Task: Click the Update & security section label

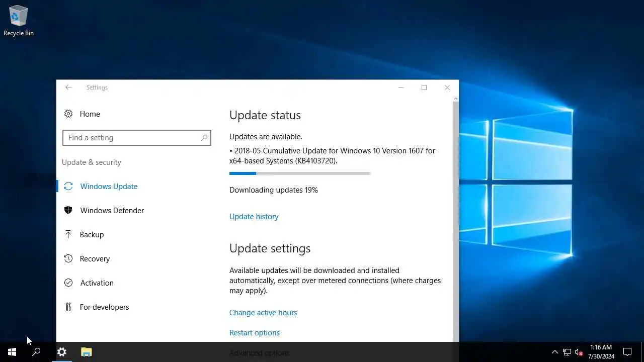Action: (92, 162)
